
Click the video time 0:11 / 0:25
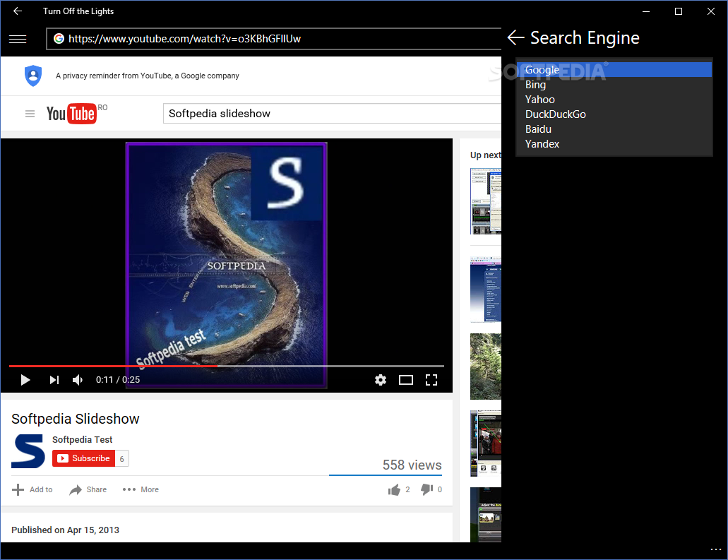[x=118, y=380]
